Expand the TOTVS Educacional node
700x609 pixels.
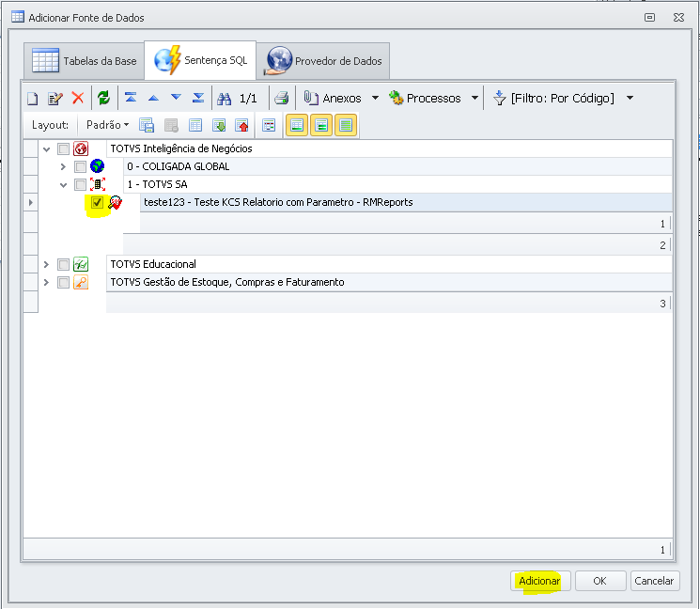pyautogui.click(x=46, y=264)
